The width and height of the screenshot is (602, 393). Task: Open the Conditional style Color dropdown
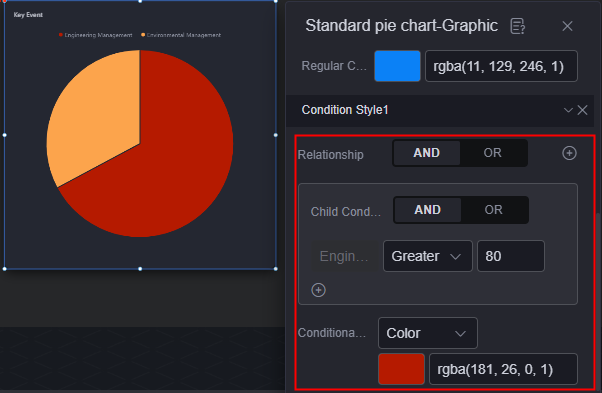428,333
